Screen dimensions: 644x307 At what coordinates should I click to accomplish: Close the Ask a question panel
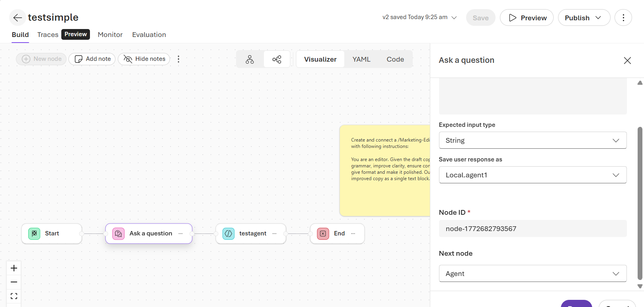coord(627,60)
